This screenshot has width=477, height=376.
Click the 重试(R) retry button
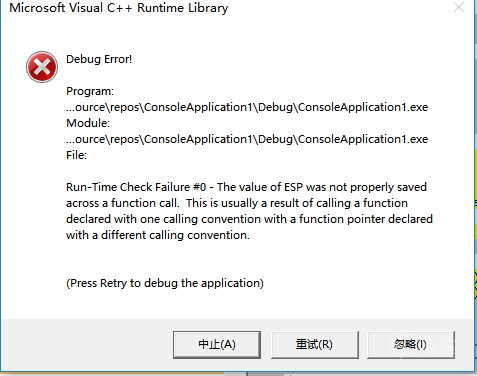tap(315, 345)
